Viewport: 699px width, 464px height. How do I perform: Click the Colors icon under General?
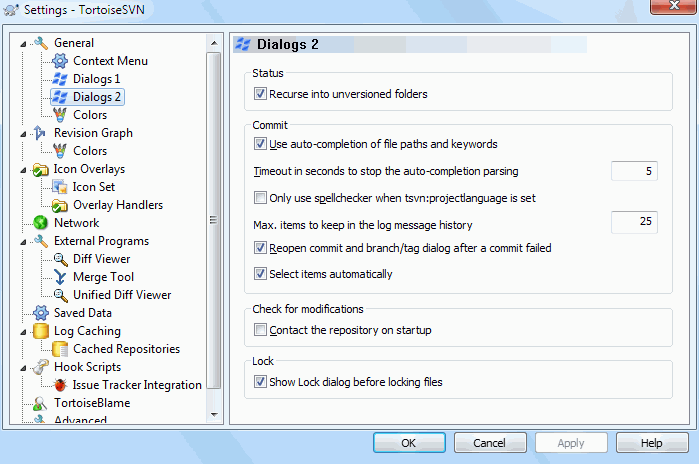60,115
